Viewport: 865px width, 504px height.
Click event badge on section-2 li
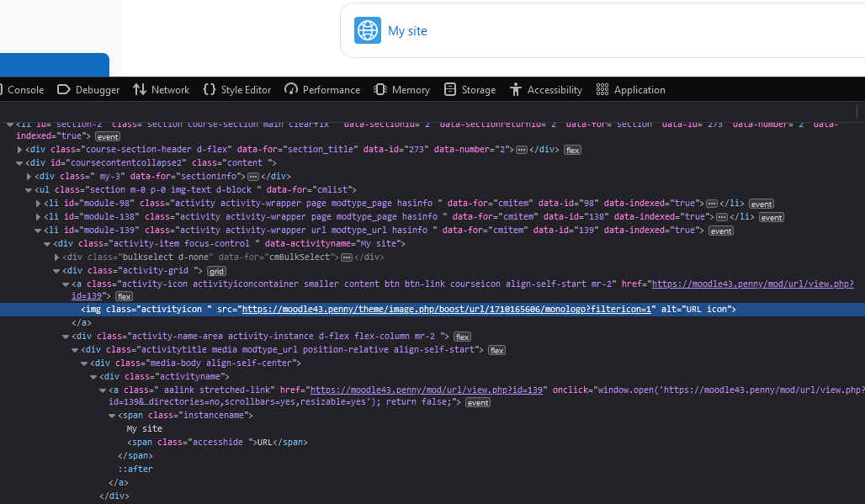pos(108,137)
